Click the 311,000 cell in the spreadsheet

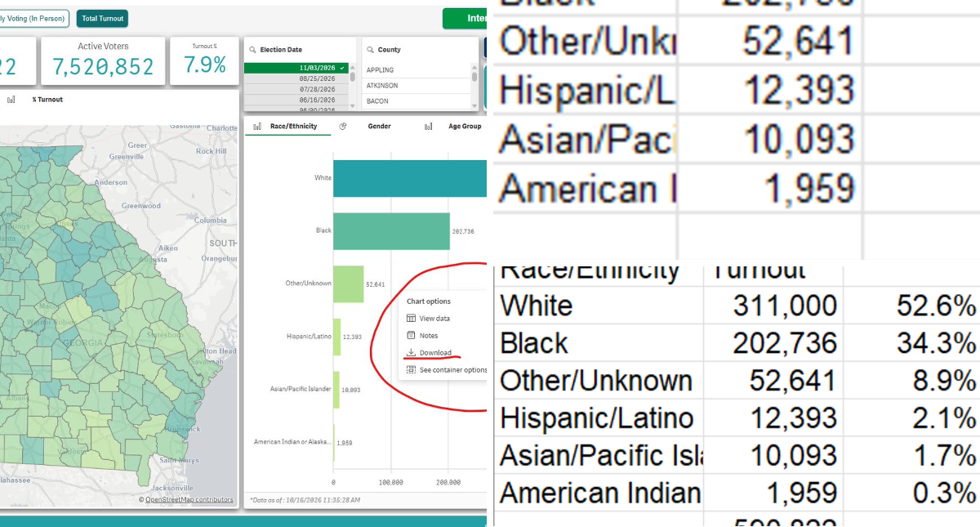(x=773, y=306)
